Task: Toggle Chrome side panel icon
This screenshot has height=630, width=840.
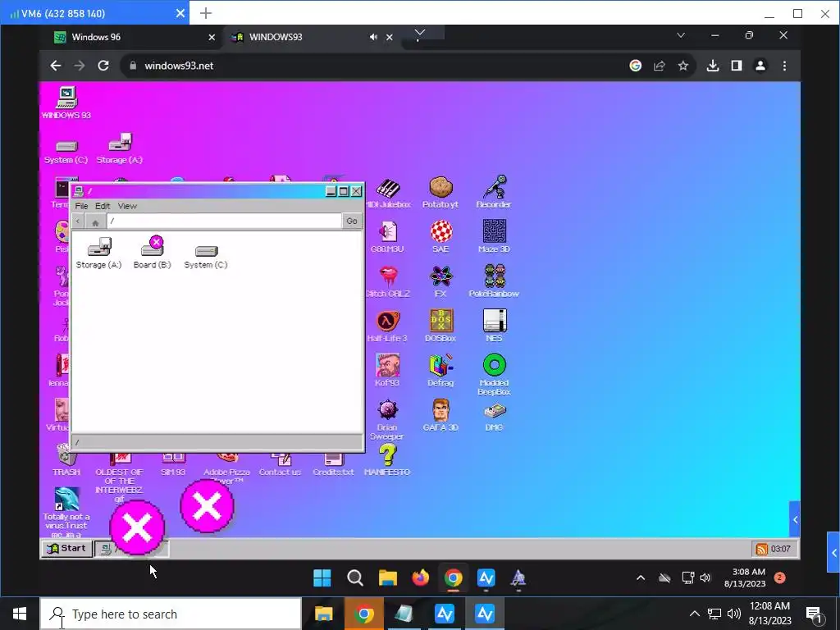Action: point(737,66)
